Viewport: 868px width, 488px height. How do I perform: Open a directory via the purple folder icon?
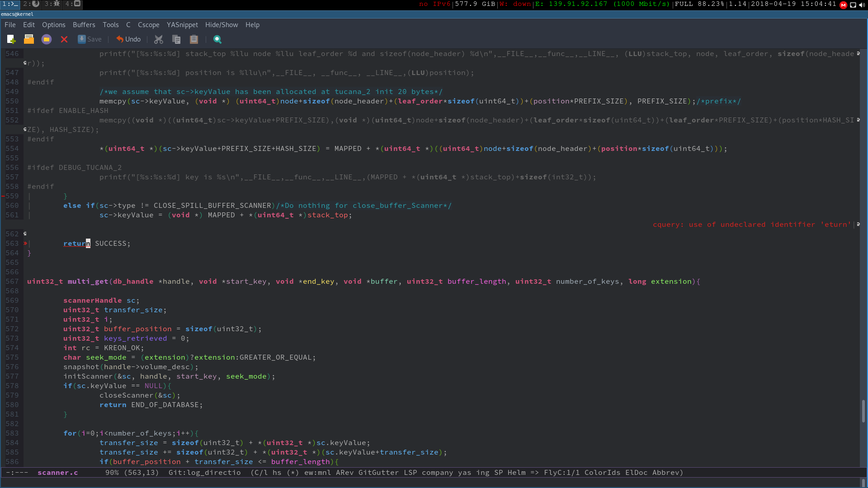pos(46,39)
